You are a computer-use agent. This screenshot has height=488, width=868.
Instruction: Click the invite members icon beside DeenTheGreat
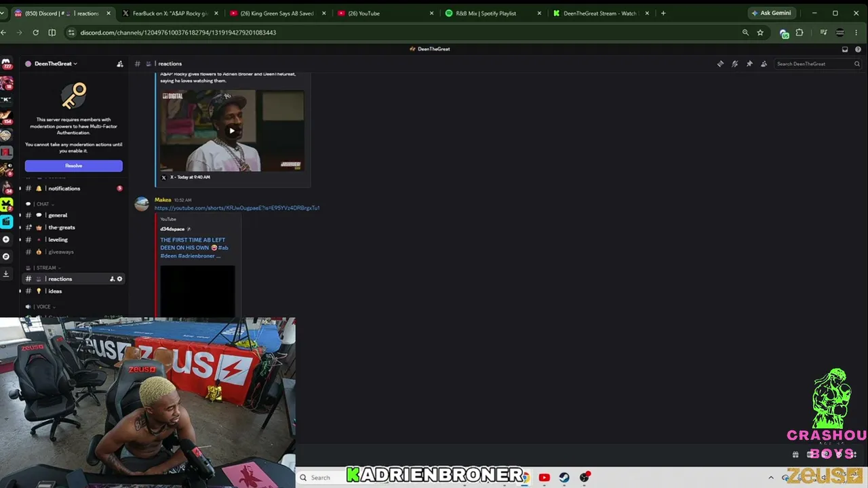[120, 64]
